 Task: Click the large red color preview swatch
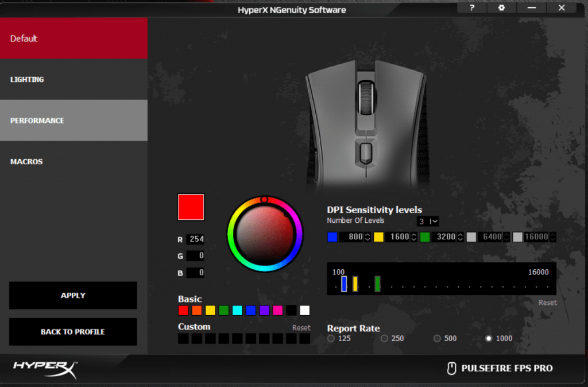(x=191, y=207)
